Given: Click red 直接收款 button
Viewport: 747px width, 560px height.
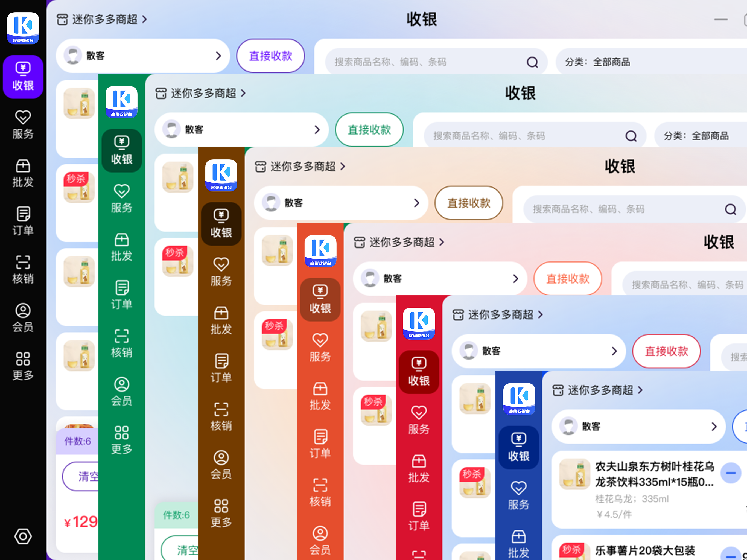Looking at the screenshot, I should pos(666,351).
